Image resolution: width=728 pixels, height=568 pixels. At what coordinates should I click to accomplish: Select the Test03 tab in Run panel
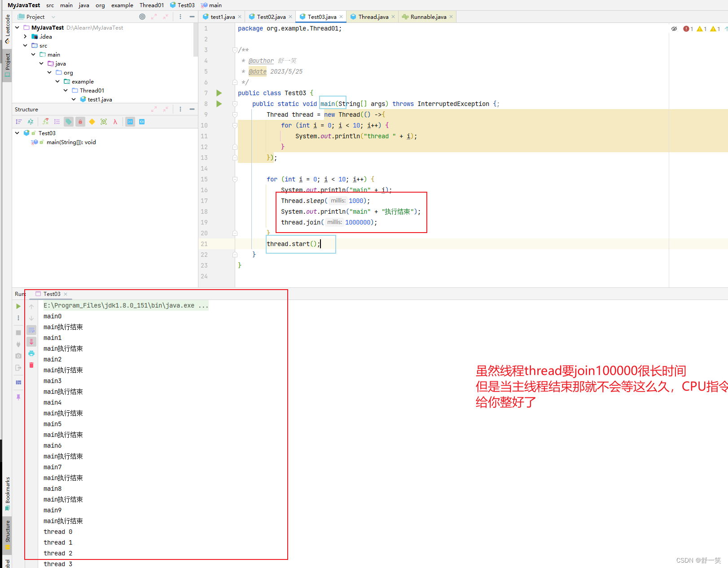tap(51, 294)
